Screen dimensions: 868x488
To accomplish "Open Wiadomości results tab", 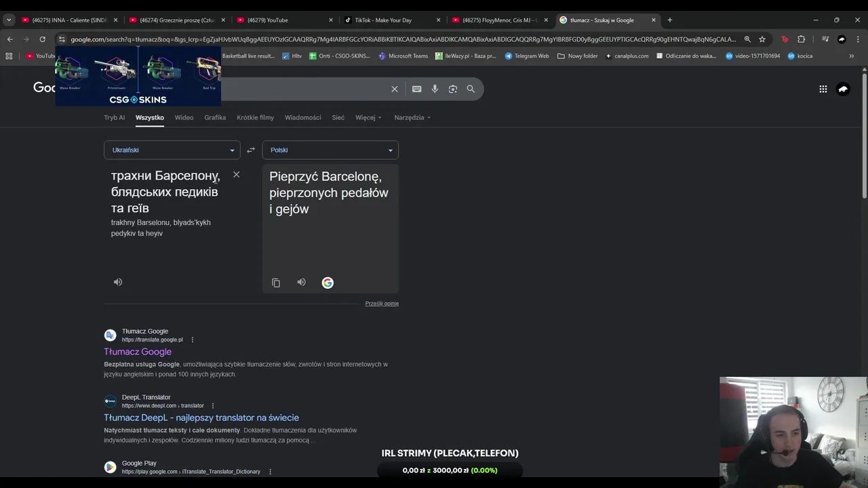I will tap(303, 117).
